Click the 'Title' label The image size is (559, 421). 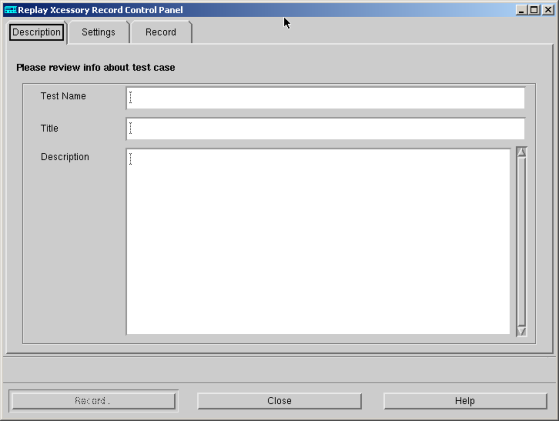(x=50, y=128)
